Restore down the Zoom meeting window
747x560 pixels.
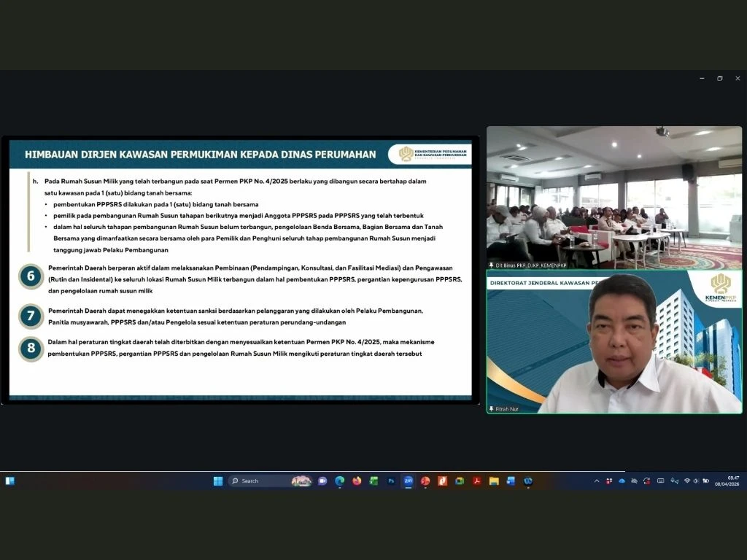click(x=719, y=78)
